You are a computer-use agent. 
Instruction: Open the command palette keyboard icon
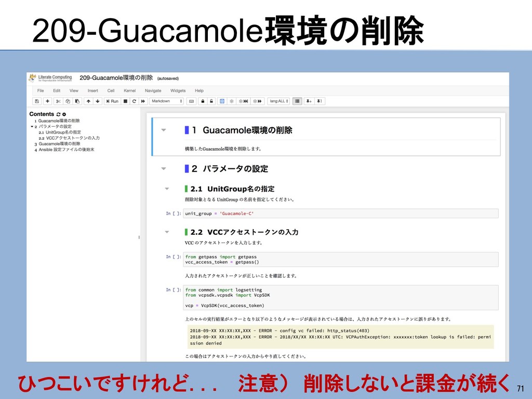(191, 101)
